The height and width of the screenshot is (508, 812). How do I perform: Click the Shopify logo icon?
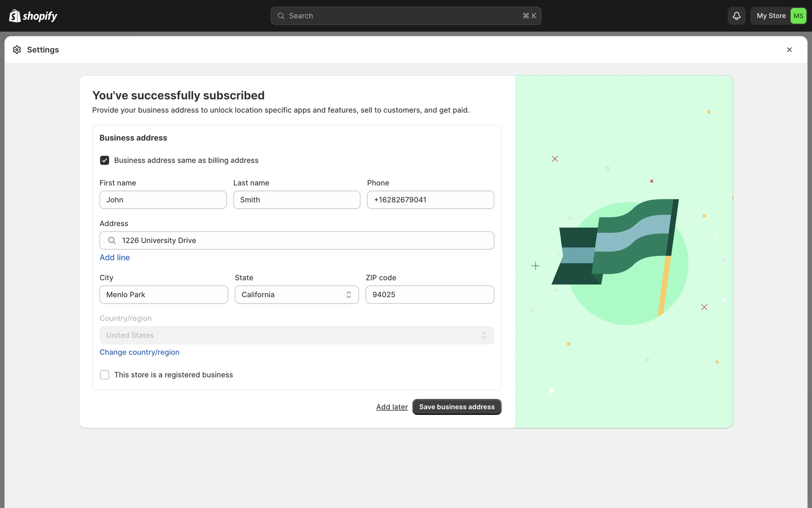pyautogui.click(x=15, y=16)
